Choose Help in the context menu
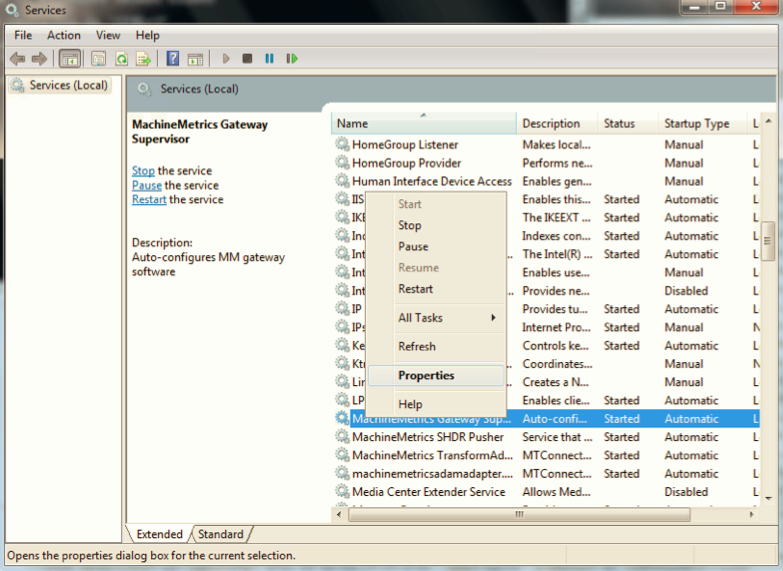Image resolution: width=783 pixels, height=571 pixels. [436, 404]
